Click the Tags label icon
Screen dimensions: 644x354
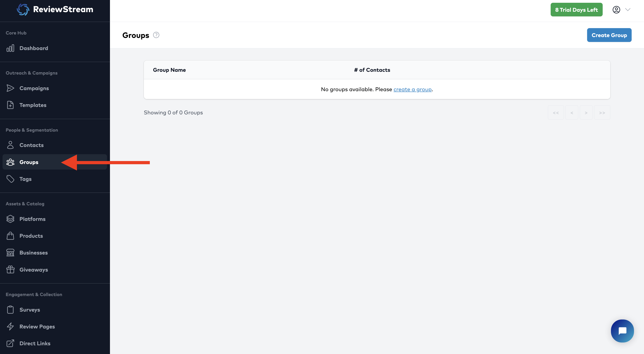coord(10,179)
